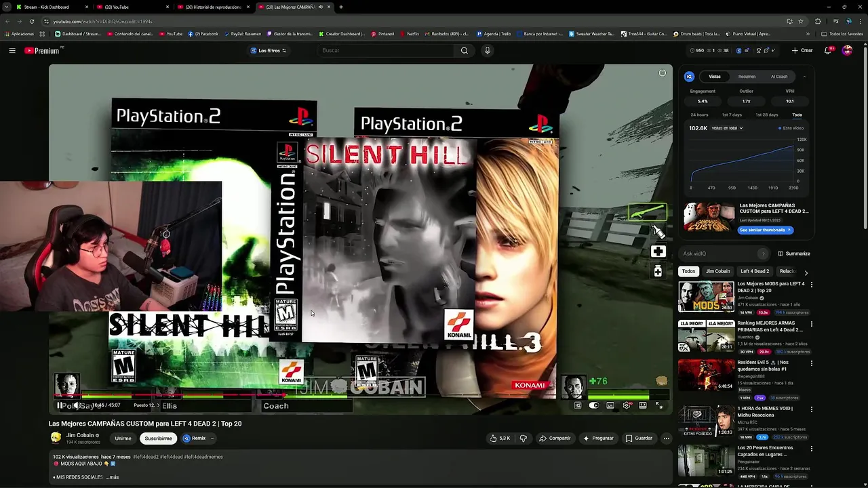868x488 pixels.
Task: Select the Todo time range
Action: (x=797, y=115)
